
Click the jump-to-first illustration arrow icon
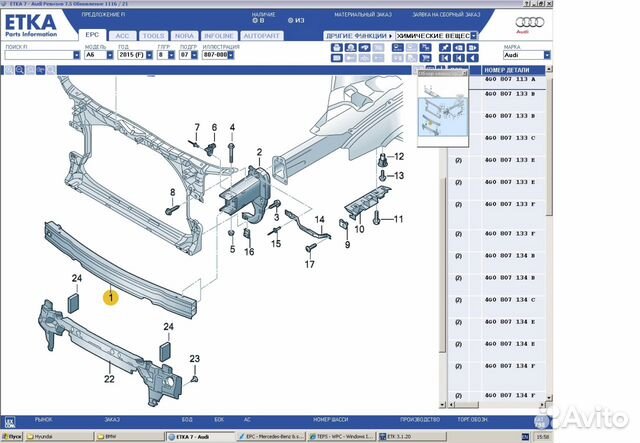tap(445, 58)
